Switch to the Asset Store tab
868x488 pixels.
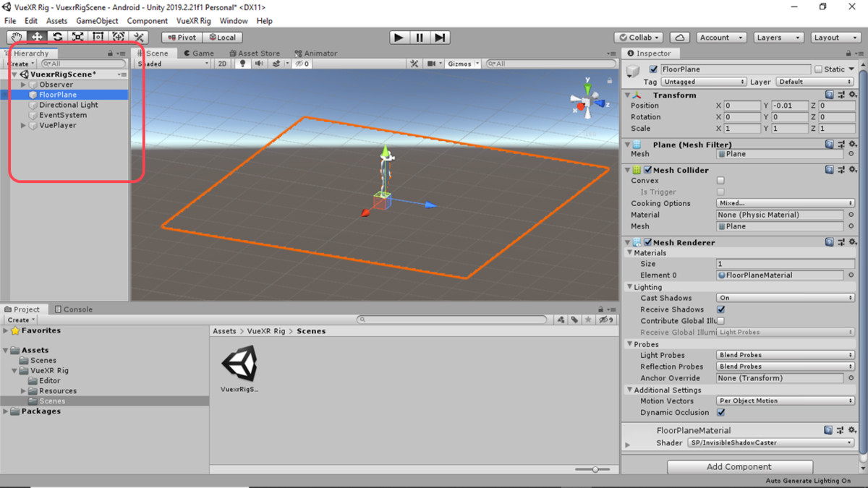point(254,53)
